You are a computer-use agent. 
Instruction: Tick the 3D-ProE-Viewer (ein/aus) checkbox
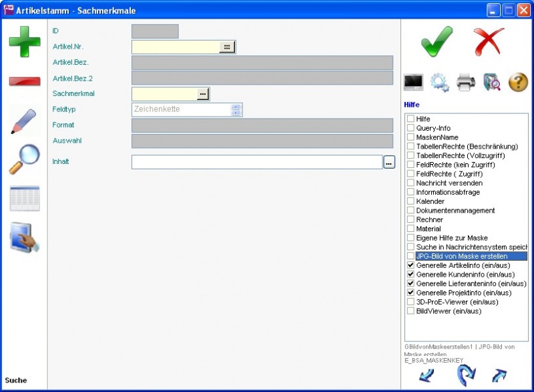pyautogui.click(x=411, y=302)
